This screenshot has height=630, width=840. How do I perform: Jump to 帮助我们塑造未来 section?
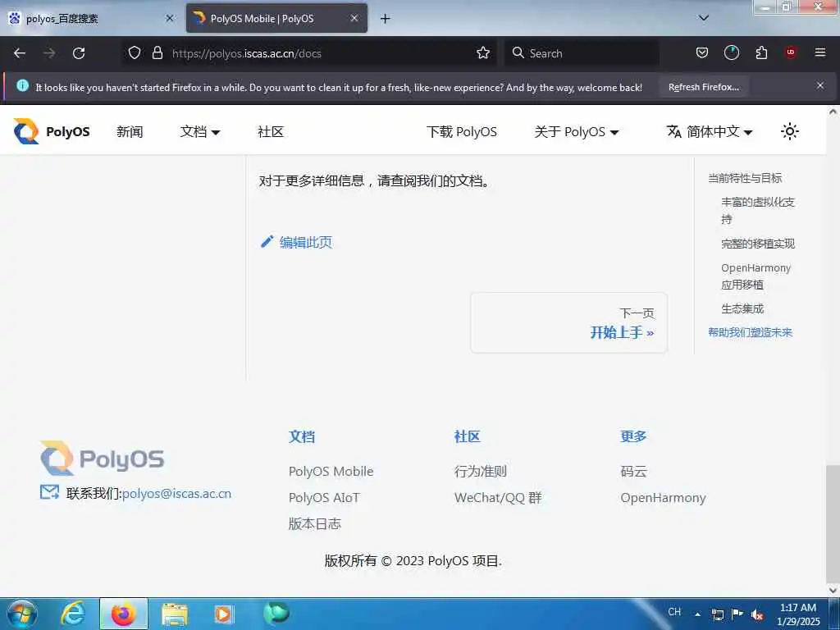(750, 332)
